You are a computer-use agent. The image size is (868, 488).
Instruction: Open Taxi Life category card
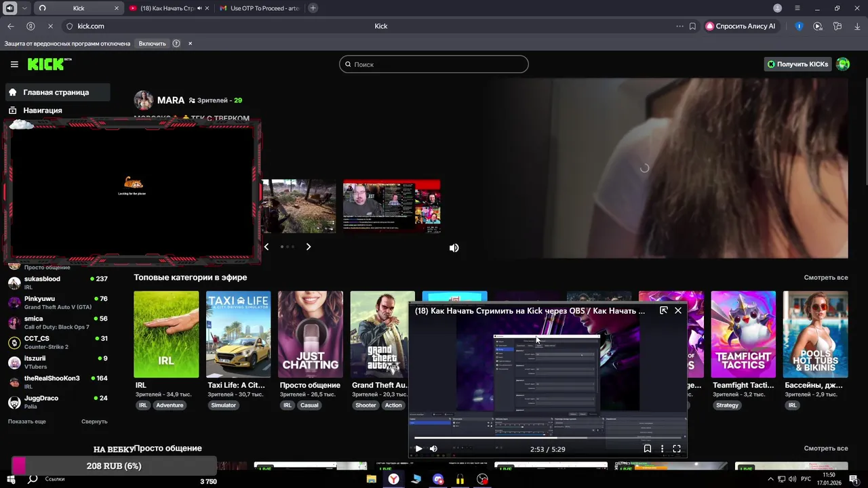[x=238, y=335]
